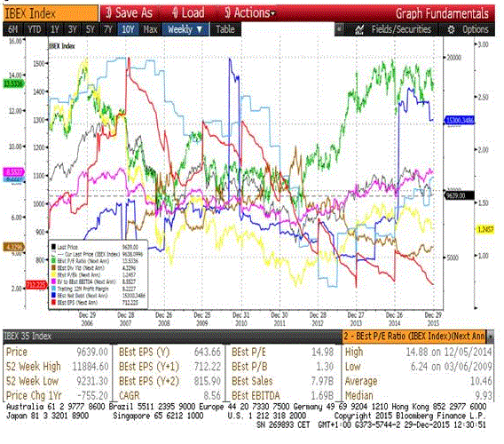Image resolution: width=504 pixels, height=444 pixels.
Task: Click the BEst P/B value 1.30
Action: click(x=325, y=367)
